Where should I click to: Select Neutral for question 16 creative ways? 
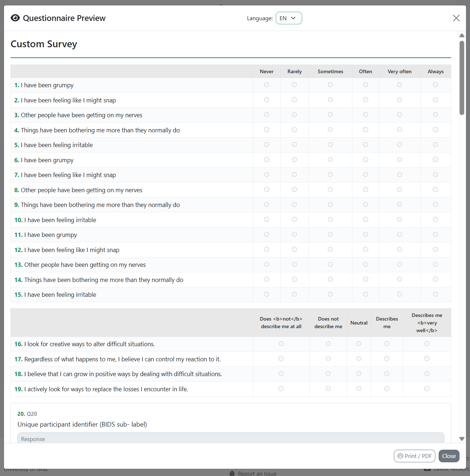pyautogui.click(x=359, y=344)
